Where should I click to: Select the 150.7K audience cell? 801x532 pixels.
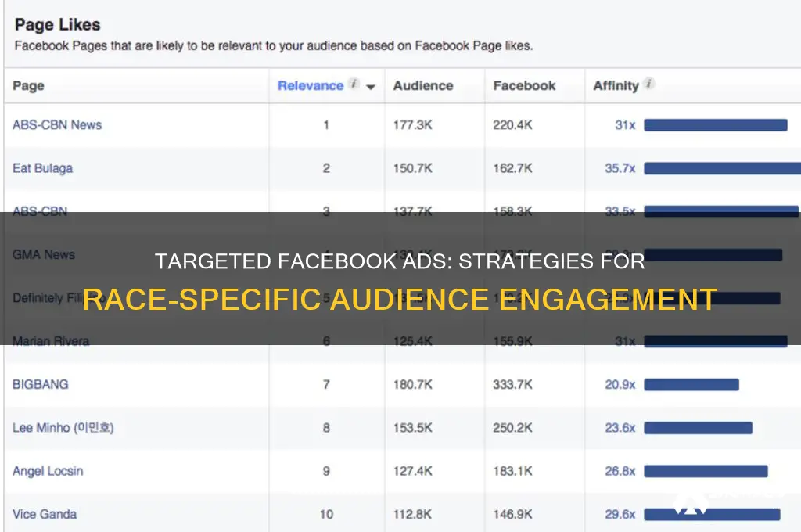(413, 168)
